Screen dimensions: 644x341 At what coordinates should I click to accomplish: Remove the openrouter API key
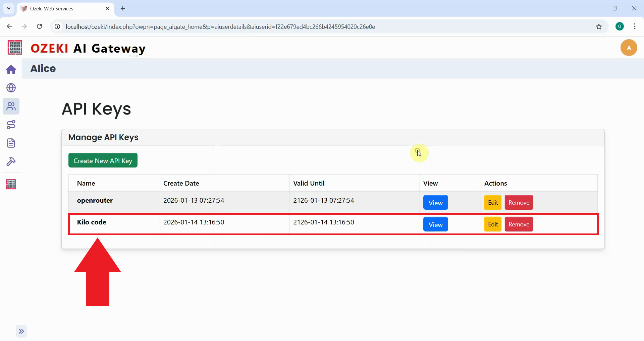[x=519, y=202]
